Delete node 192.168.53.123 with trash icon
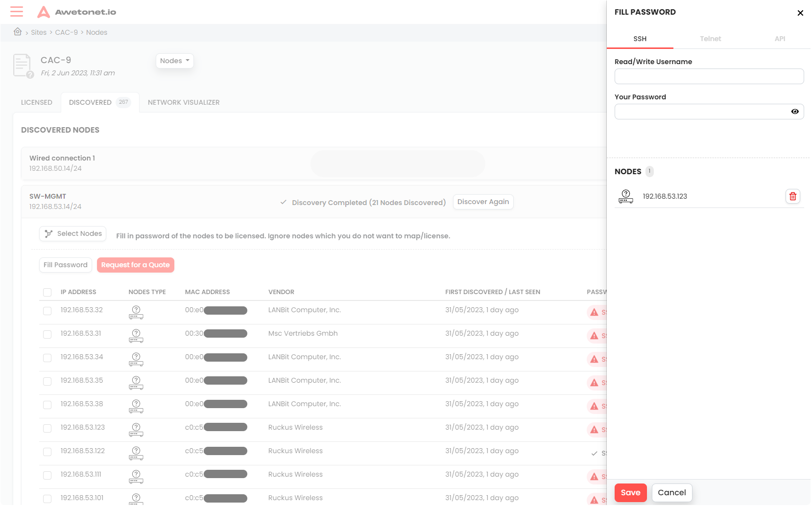Screen dimensions: 812x506 click(792, 196)
